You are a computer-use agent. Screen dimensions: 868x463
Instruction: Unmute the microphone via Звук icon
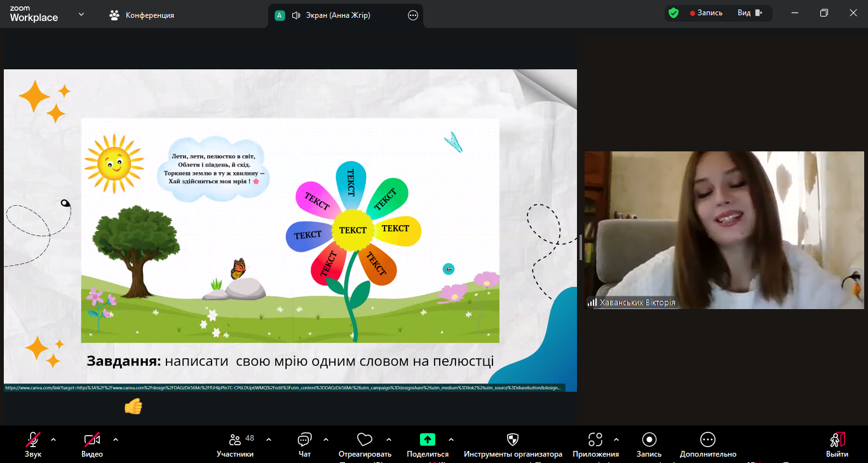point(33,439)
